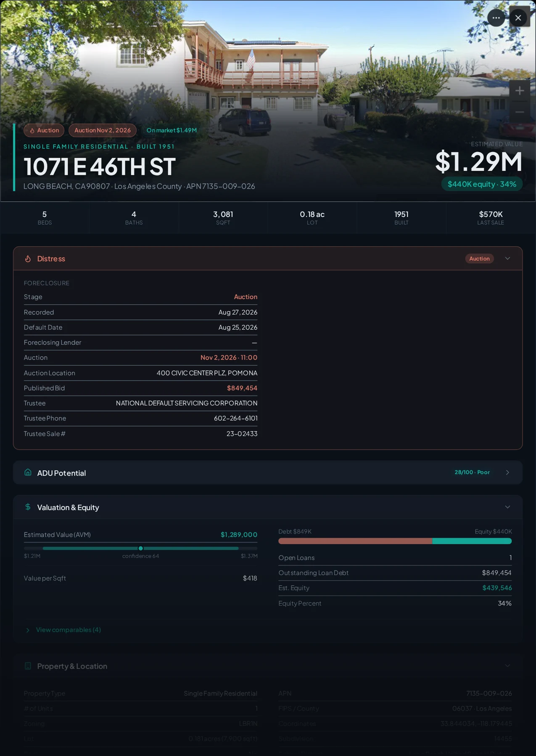The image size is (536, 756).
Task: Click the Value per Sqft $418 value
Action: pyautogui.click(x=250, y=578)
